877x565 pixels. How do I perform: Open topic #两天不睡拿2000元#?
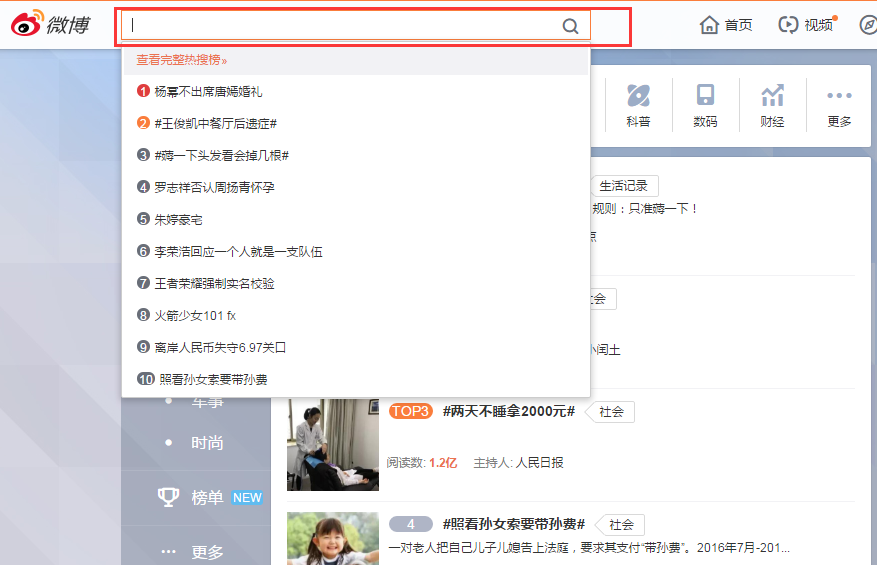point(508,411)
